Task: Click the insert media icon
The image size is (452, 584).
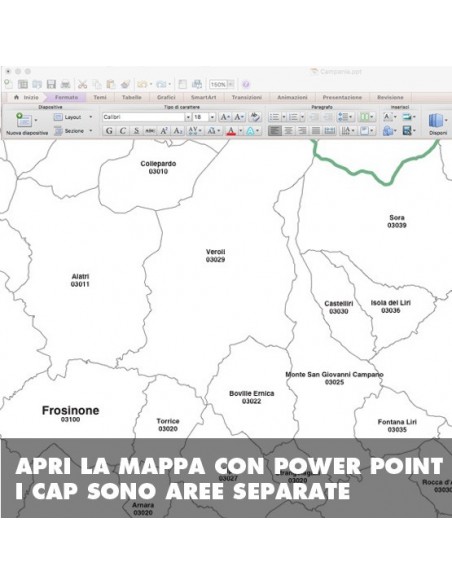Action: pyautogui.click(x=408, y=131)
